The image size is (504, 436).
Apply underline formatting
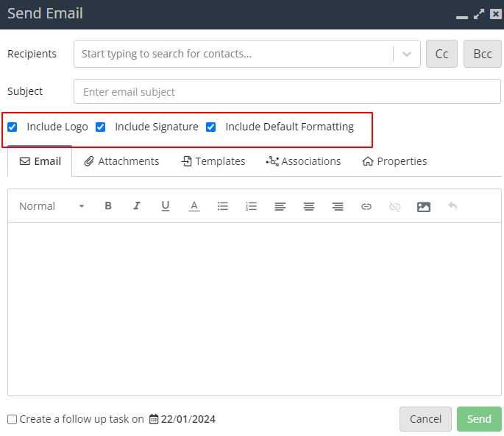(166, 206)
